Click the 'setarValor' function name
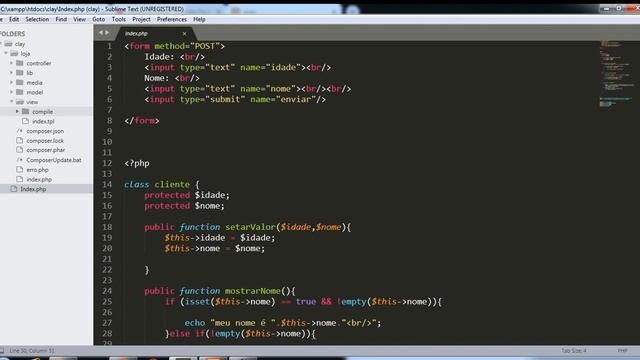Image resolution: width=640 pixels, height=360 pixels. [250, 227]
